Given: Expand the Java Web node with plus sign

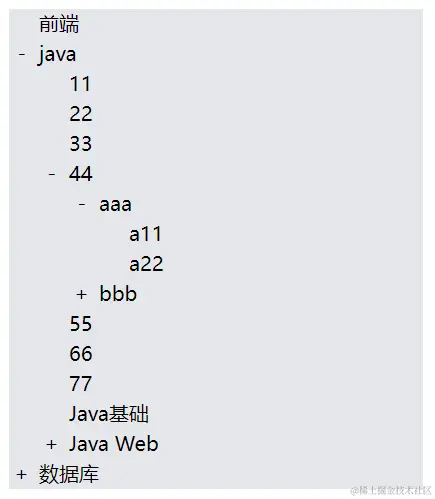Looking at the screenshot, I should point(51,444).
